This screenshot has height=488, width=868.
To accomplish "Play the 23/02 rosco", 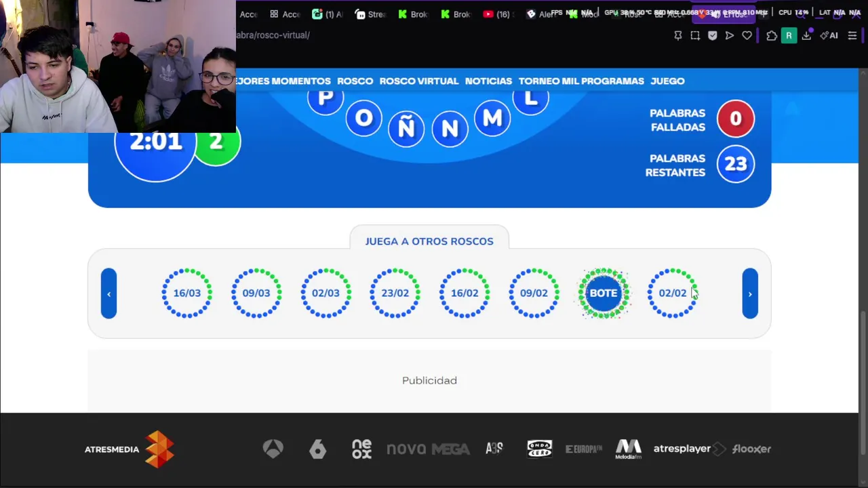I will [x=395, y=293].
